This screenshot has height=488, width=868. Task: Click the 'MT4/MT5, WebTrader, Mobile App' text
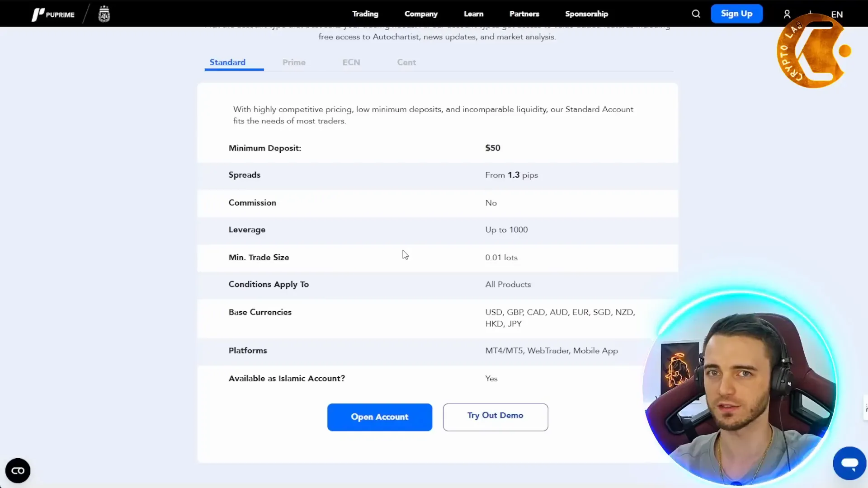click(552, 351)
